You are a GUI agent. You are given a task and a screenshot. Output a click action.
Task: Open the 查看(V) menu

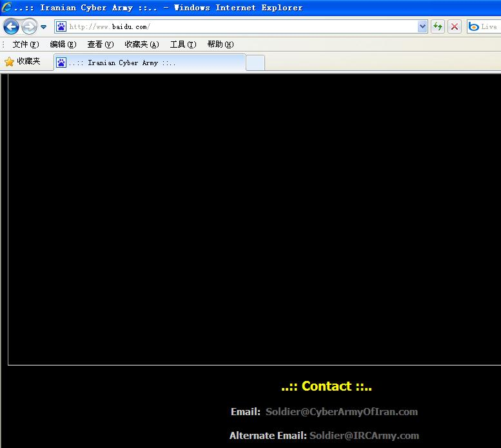coord(101,44)
